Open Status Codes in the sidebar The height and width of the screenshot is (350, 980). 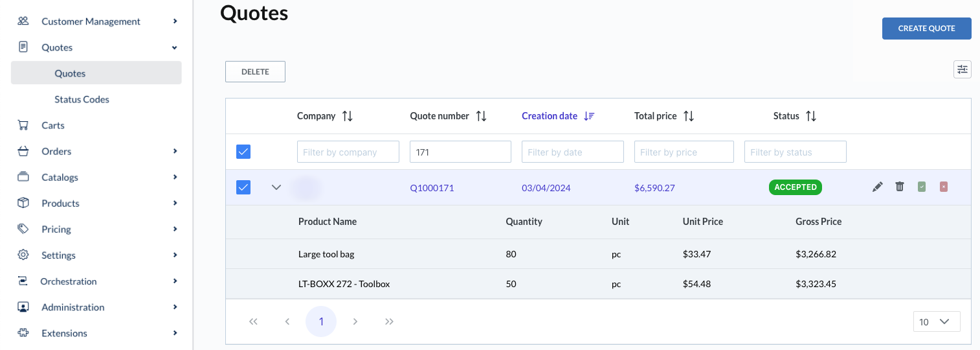(82, 99)
